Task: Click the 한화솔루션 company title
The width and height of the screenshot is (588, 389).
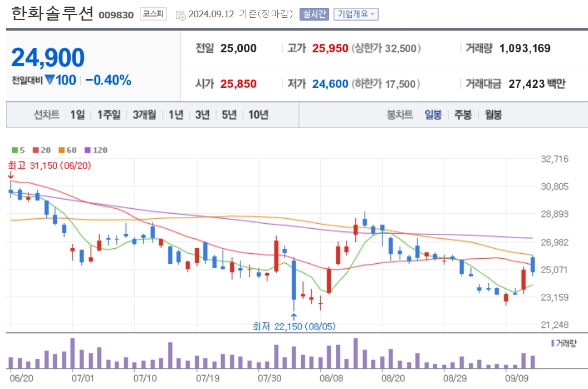Action: [x=52, y=13]
